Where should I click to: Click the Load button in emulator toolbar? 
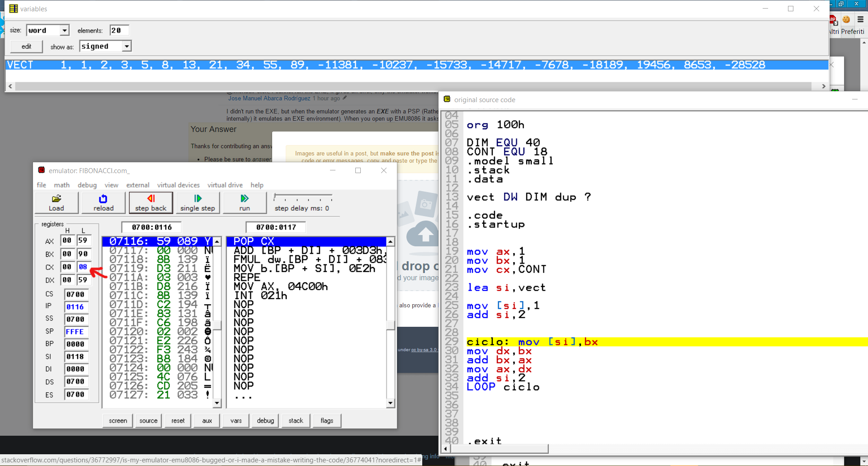pos(57,202)
